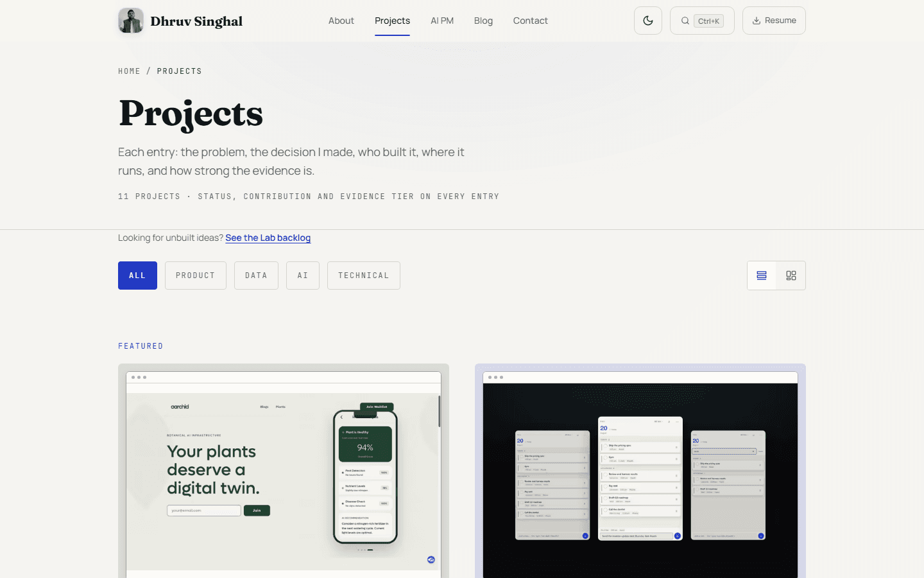The height and width of the screenshot is (578, 924).
Task: Click the Projects page heading
Action: tap(191, 114)
